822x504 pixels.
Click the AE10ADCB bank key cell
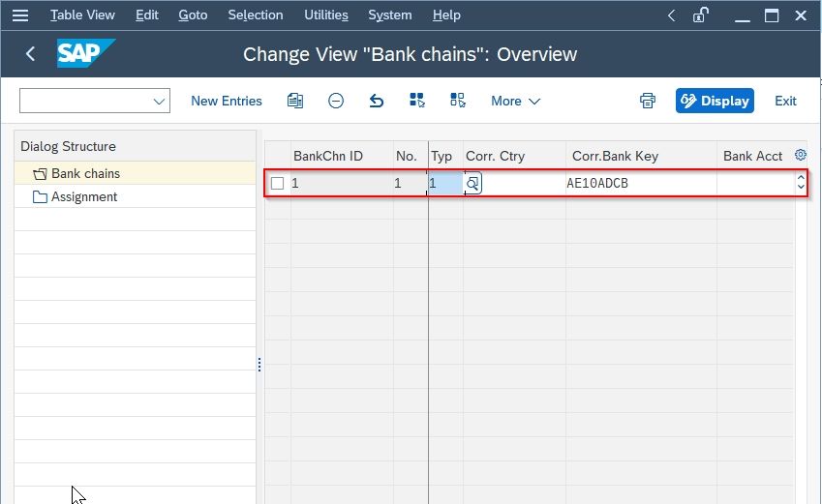point(641,184)
